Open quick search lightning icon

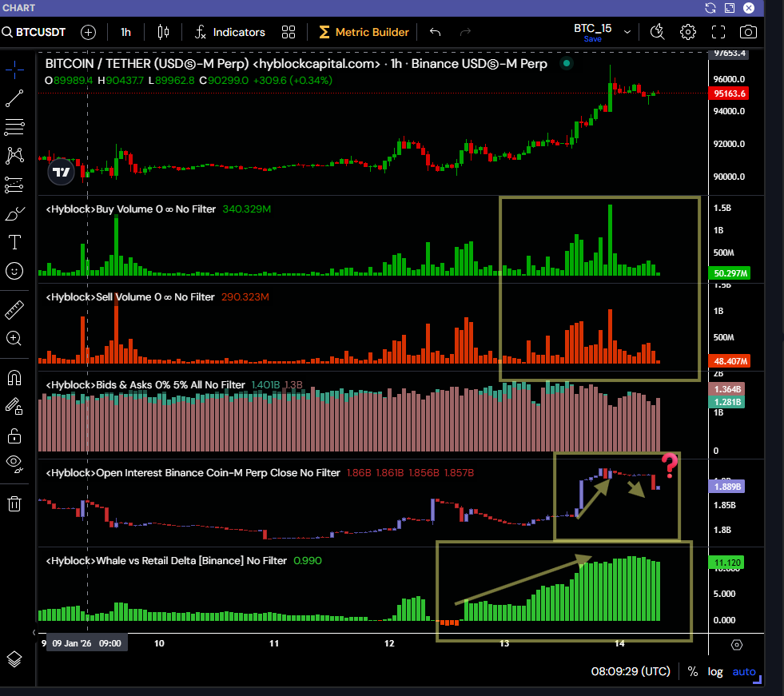point(657,33)
